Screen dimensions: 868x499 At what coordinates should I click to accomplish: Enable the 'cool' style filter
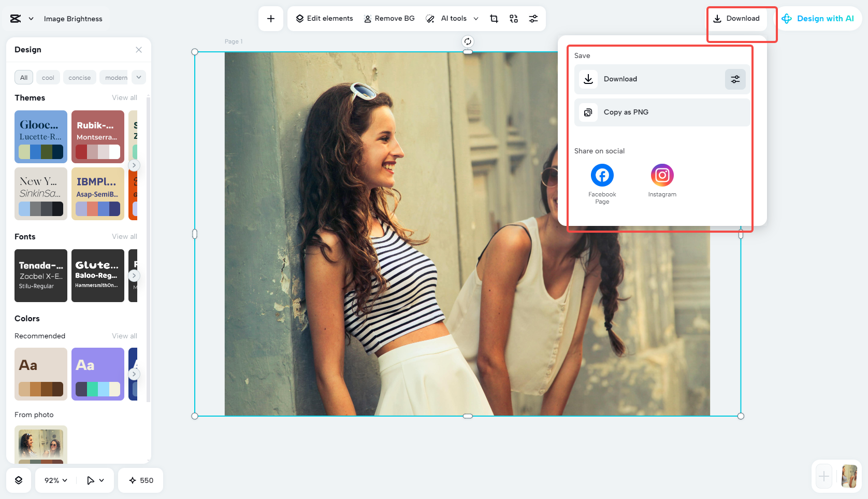click(x=48, y=77)
